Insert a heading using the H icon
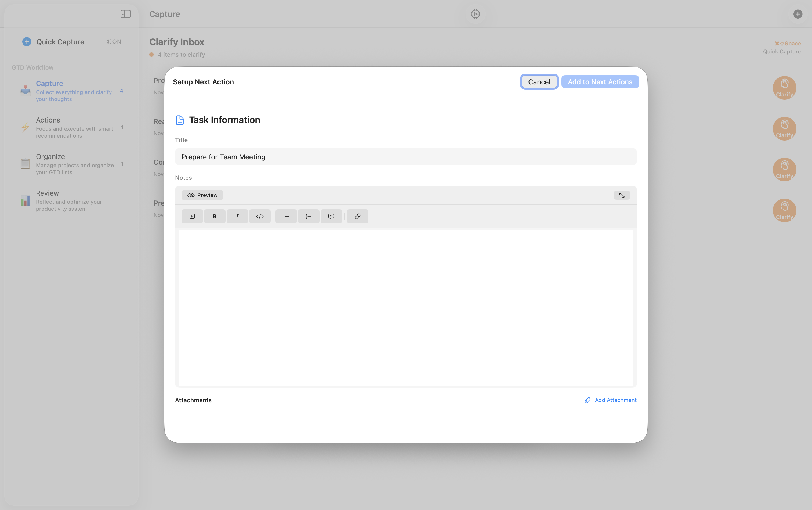The width and height of the screenshot is (812, 510). (192, 216)
